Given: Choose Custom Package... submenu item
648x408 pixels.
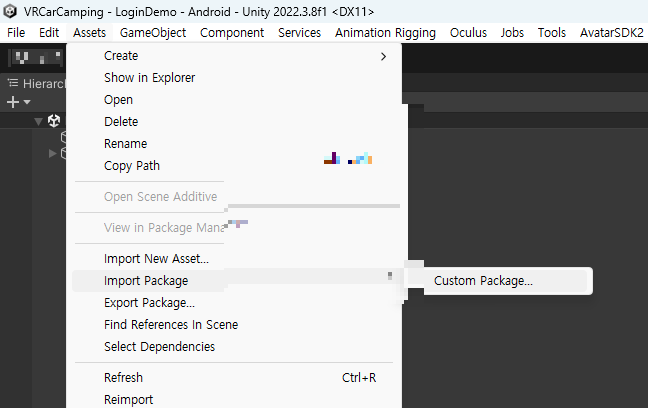Looking at the screenshot, I should 508,281.
